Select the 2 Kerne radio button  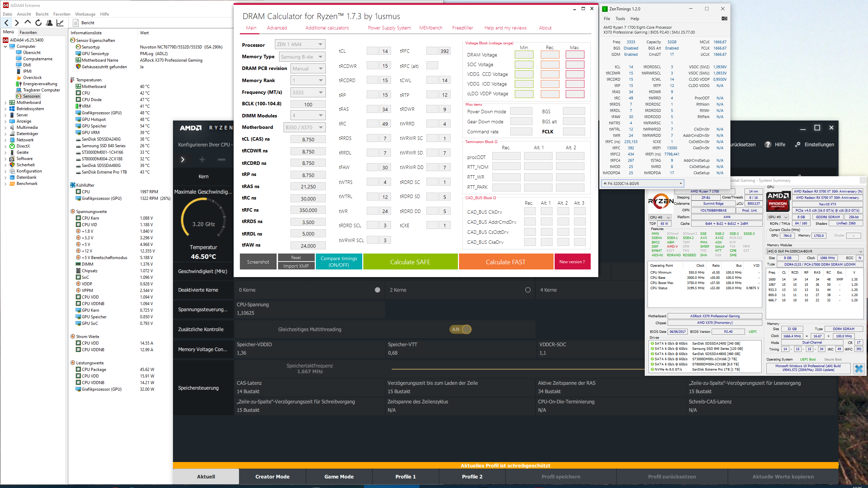click(x=528, y=290)
